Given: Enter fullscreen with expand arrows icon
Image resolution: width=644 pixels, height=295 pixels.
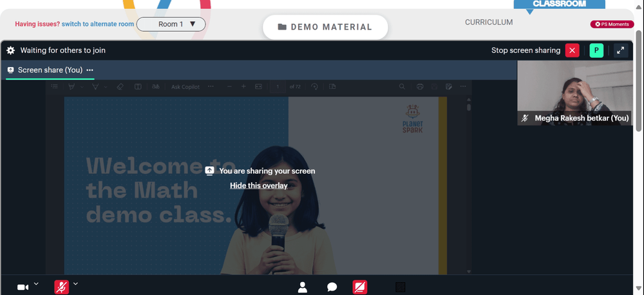Looking at the screenshot, I should 621,50.
